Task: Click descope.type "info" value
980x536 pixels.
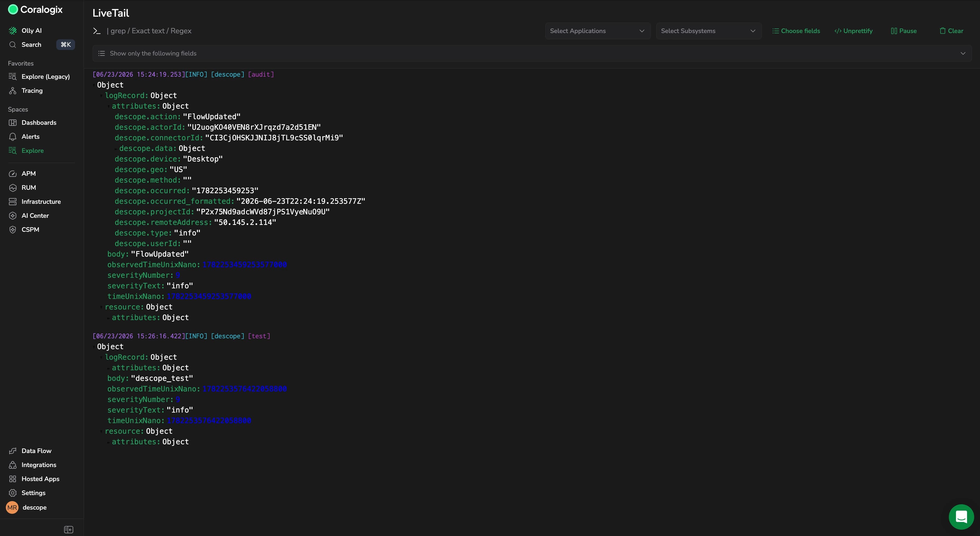Action: coord(187,233)
